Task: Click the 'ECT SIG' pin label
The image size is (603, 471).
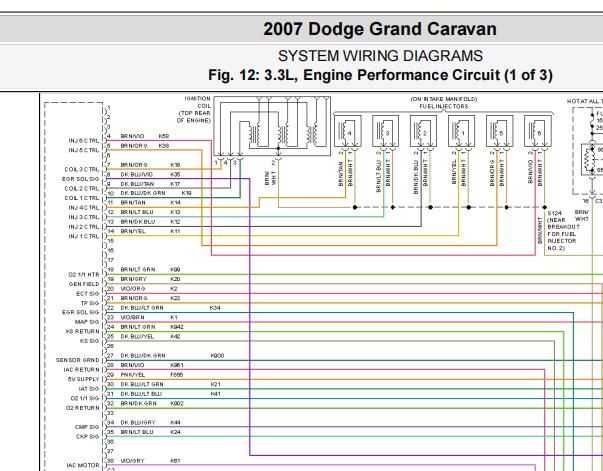Action: point(88,294)
